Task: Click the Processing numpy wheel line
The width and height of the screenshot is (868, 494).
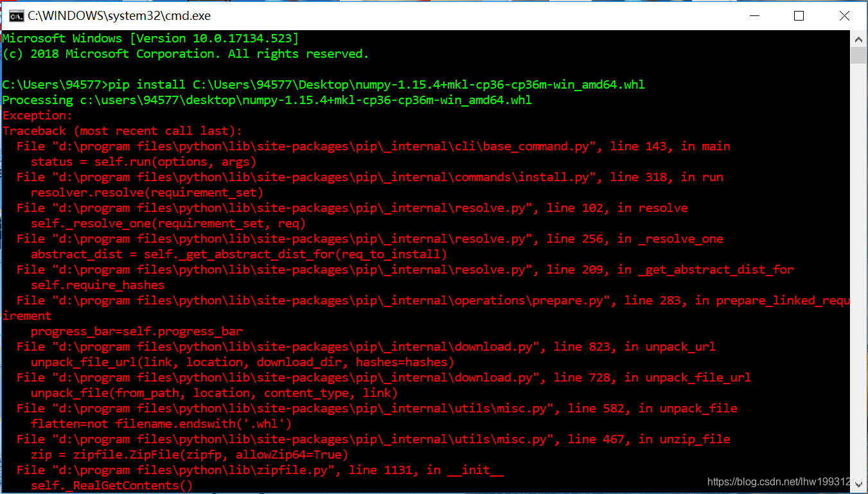Action: (266, 100)
